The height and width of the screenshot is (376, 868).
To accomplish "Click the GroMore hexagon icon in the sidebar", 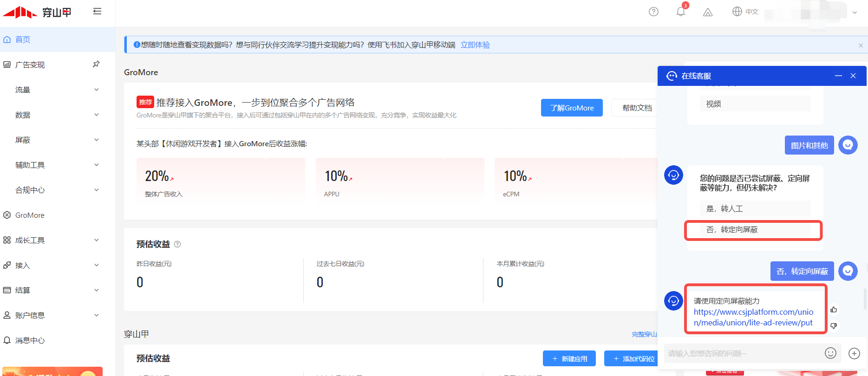I will pos(7,215).
